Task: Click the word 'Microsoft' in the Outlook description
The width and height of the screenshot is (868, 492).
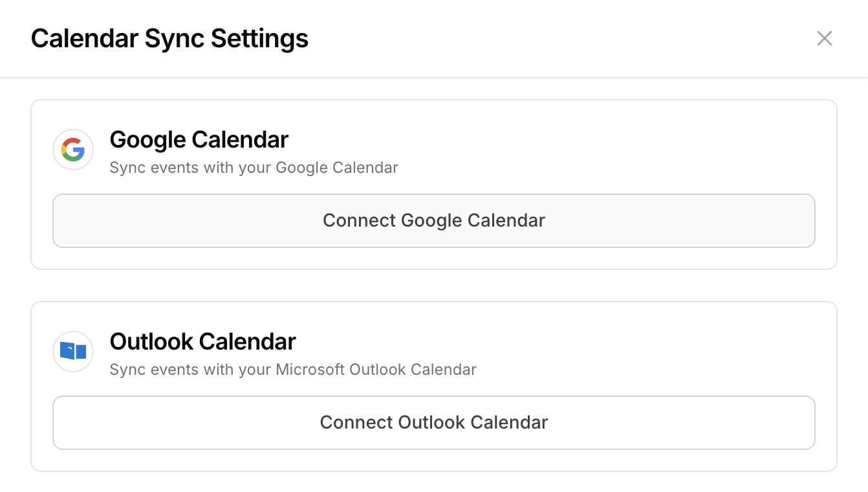Action: (x=310, y=370)
